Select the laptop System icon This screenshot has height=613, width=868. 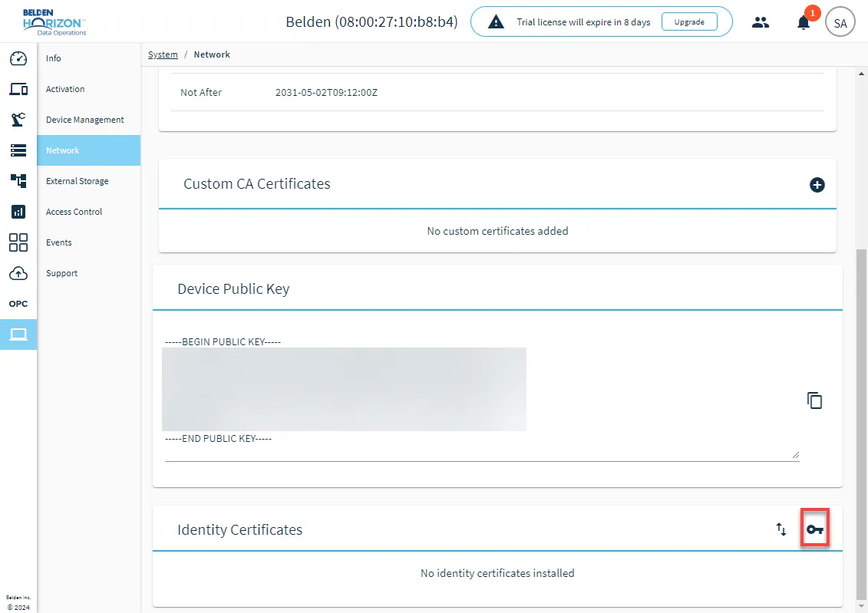[18, 335]
